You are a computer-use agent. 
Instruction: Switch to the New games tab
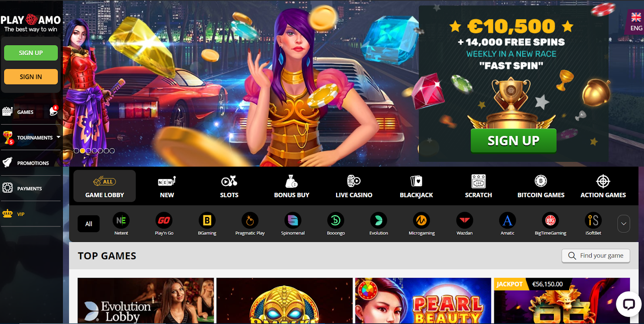pyautogui.click(x=167, y=186)
